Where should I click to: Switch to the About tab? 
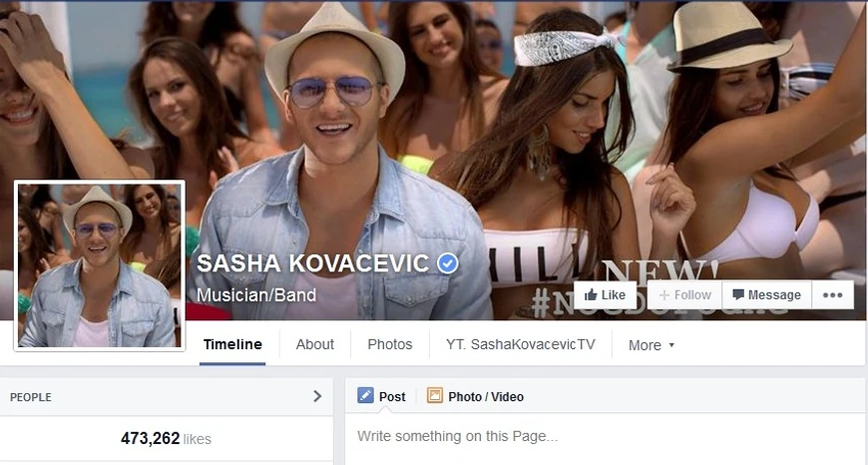(315, 344)
